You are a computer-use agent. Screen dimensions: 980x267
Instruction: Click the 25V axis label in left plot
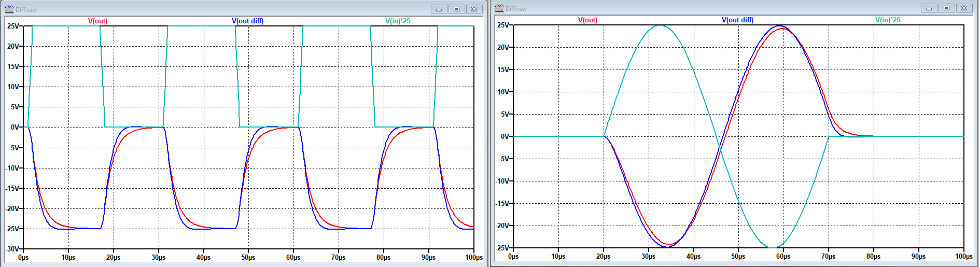point(13,26)
